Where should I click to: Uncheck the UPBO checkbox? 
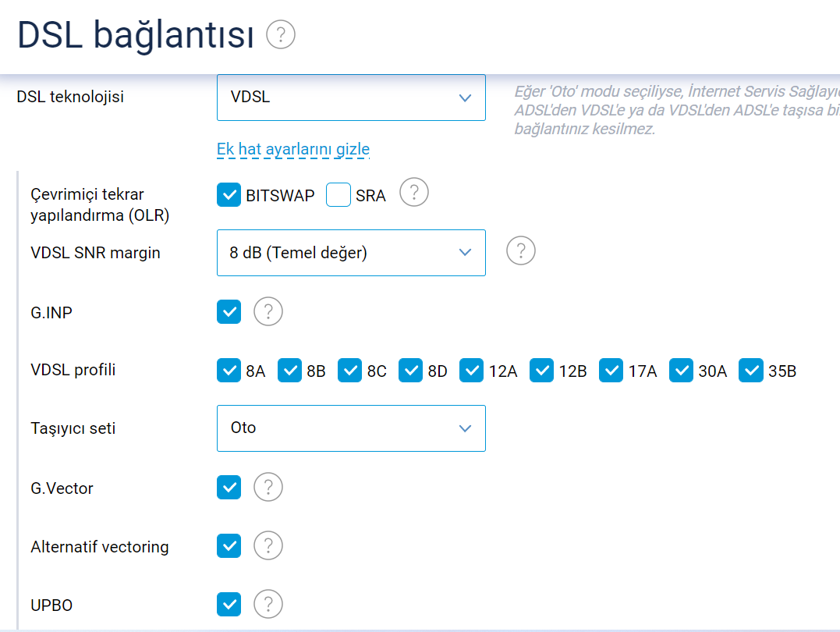pos(229,605)
